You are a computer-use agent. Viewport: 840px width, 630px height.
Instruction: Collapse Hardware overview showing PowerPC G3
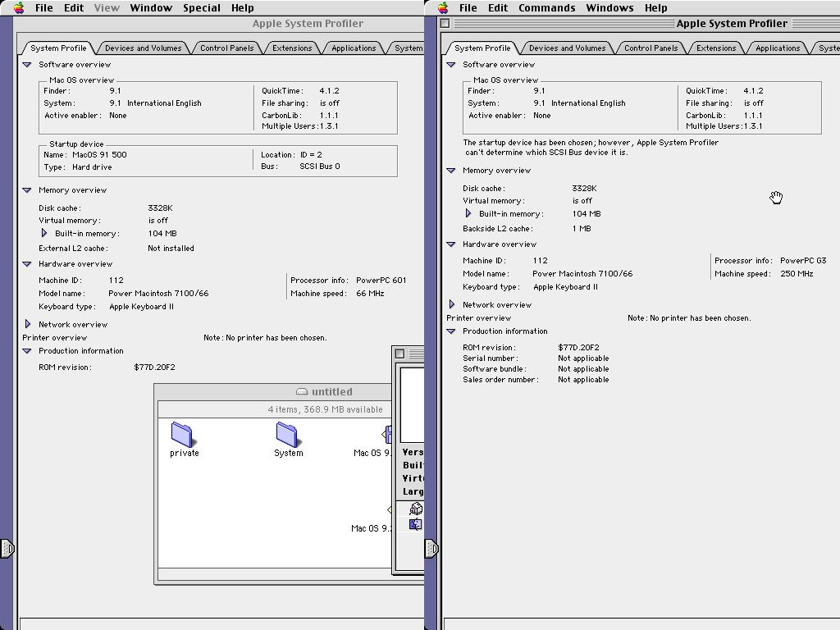[x=451, y=244]
